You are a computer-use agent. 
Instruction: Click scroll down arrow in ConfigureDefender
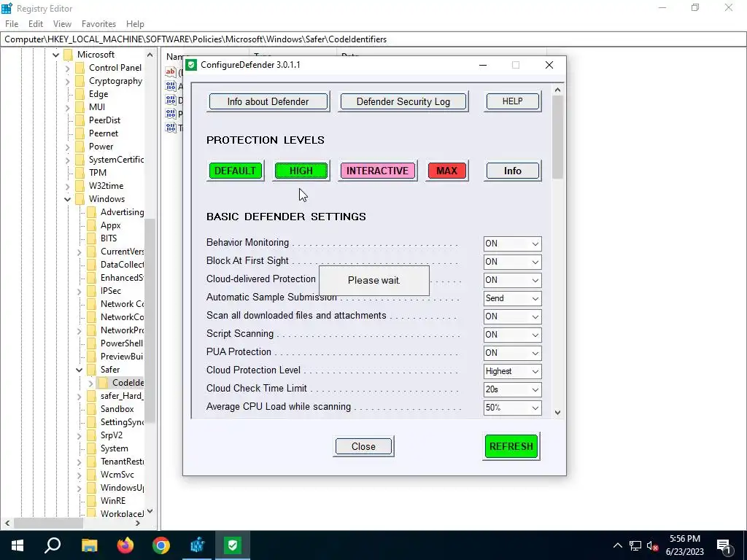(x=558, y=413)
